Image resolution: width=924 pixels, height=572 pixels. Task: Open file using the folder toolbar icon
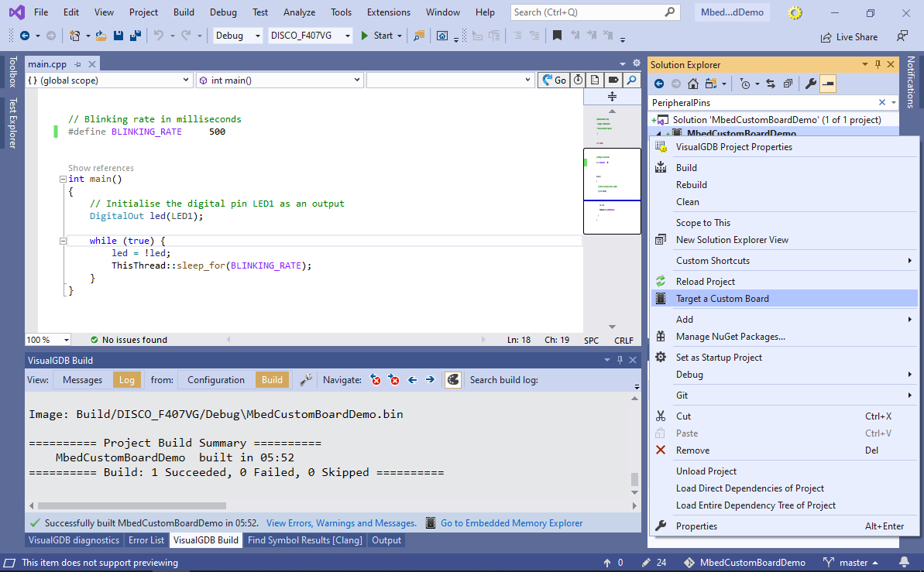pos(101,36)
